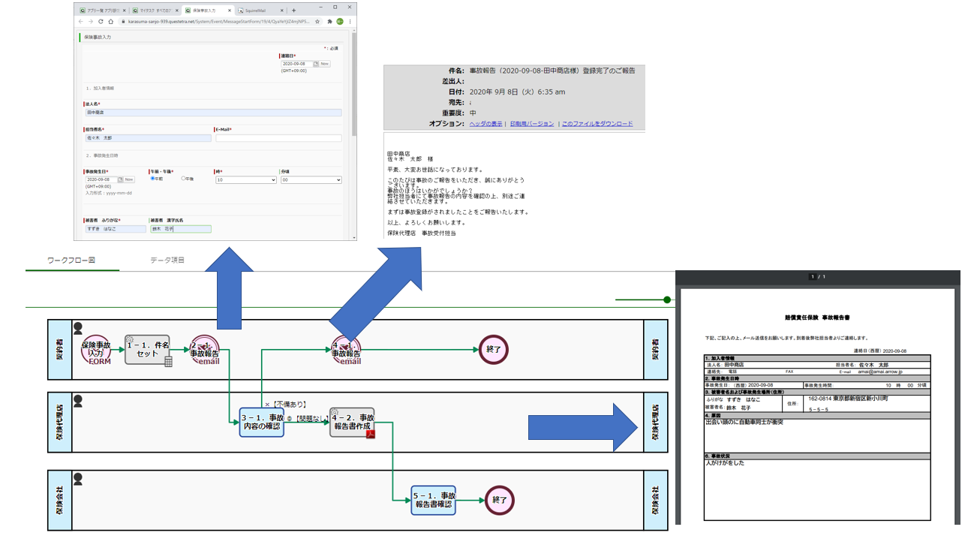Screen dimensions: 980x548
Task: Click このファイルをダウンロード link in email
Action: 597,124
